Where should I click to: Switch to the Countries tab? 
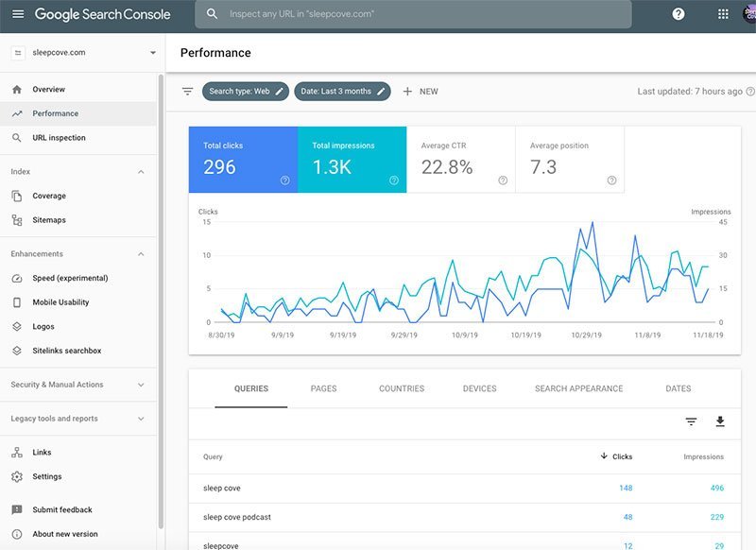coord(402,388)
